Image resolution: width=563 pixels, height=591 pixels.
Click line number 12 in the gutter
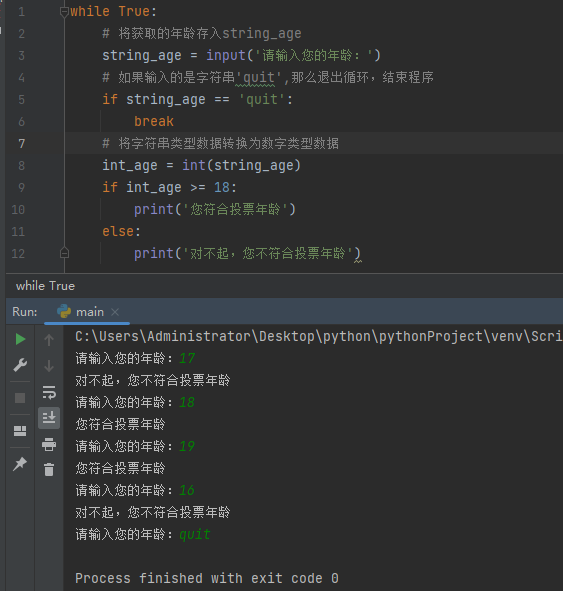coord(18,254)
